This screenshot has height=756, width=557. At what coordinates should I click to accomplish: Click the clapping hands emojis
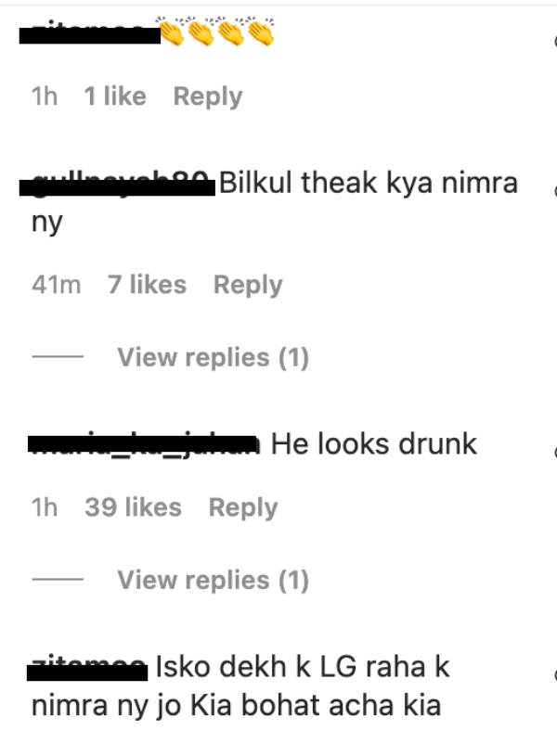coord(216,32)
